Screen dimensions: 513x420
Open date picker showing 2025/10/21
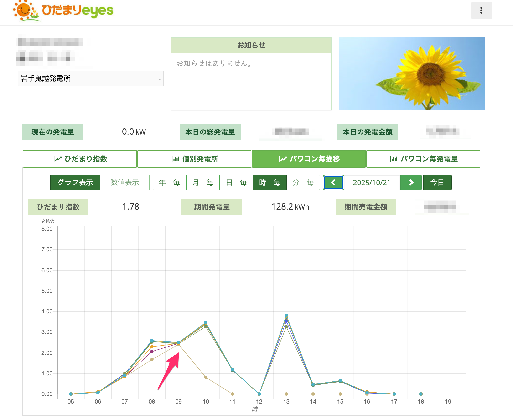[371, 182]
